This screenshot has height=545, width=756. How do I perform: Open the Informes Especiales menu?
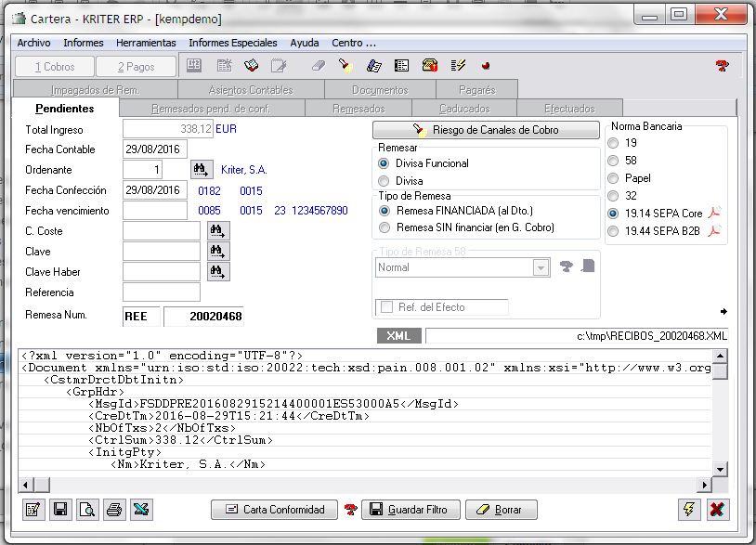coord(233,43)
